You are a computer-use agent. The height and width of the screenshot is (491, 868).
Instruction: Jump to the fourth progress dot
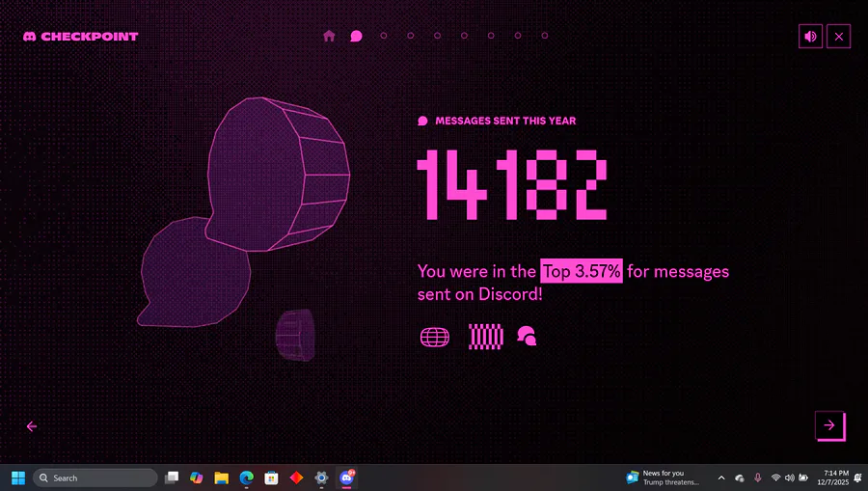410,36
